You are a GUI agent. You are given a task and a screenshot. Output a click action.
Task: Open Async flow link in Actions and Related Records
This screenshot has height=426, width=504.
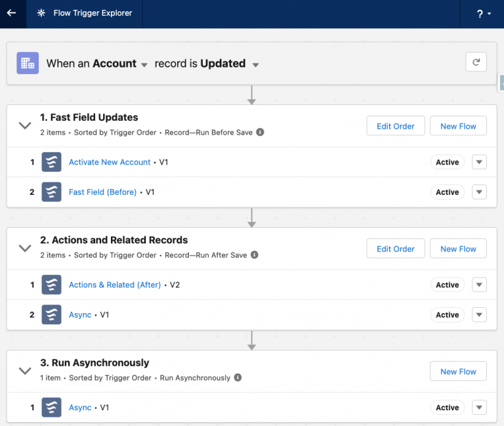pos(80,315)
